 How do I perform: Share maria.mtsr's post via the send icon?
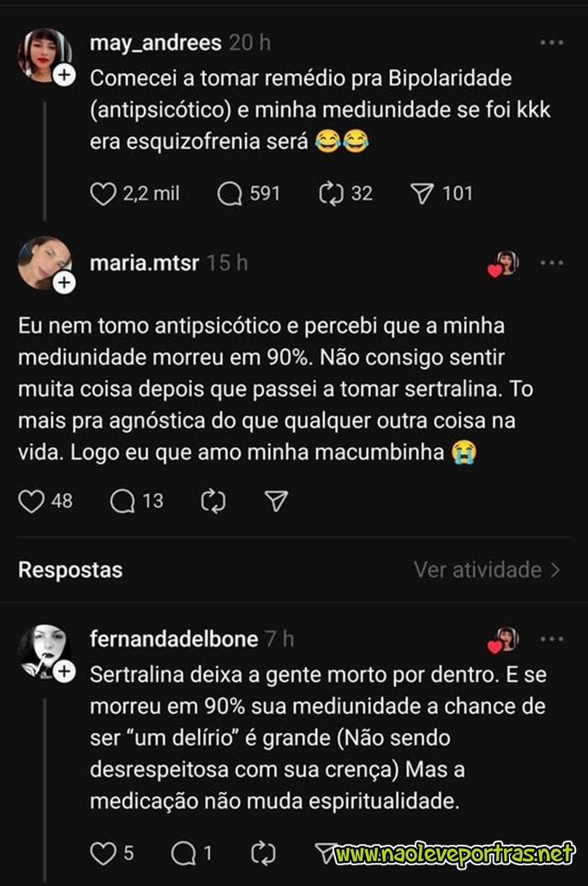(277, 501)
